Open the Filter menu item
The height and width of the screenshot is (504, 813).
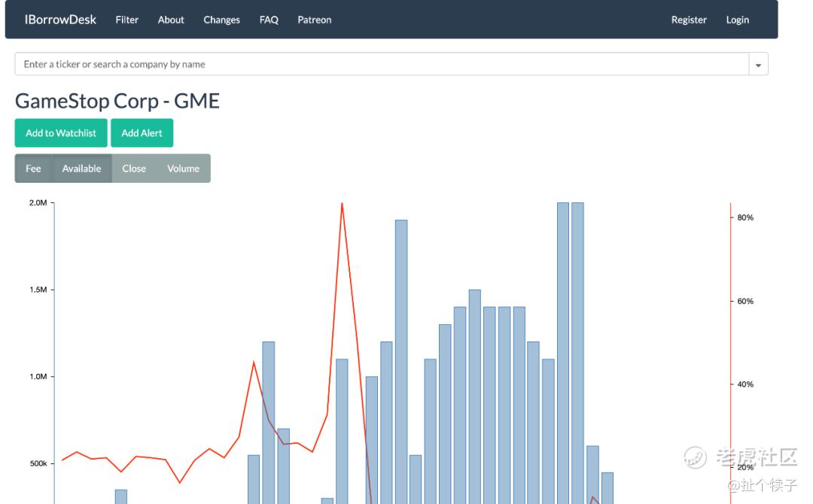[126, 20]
